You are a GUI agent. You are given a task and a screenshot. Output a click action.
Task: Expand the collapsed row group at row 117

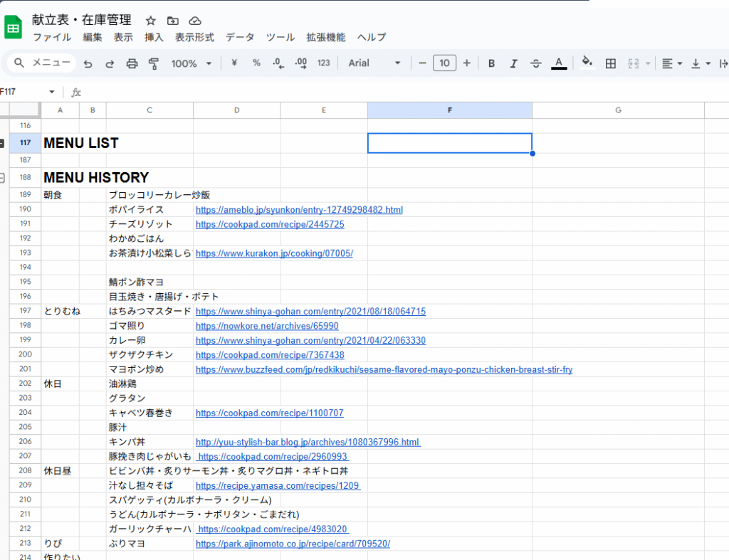1,143
